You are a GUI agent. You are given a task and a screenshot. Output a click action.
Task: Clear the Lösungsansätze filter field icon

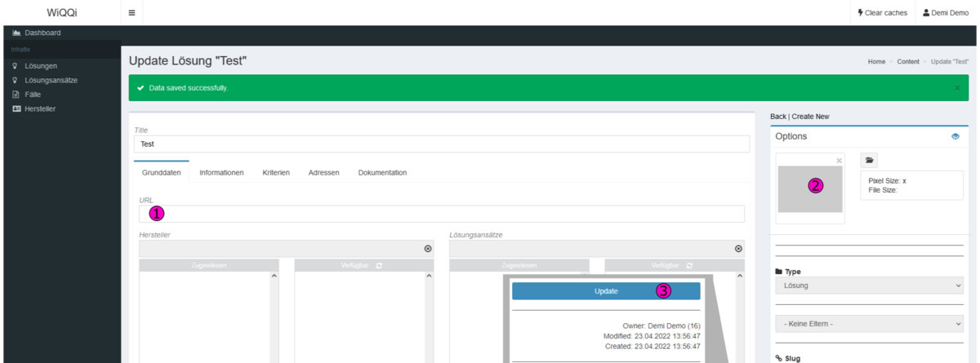click(738, 249)
